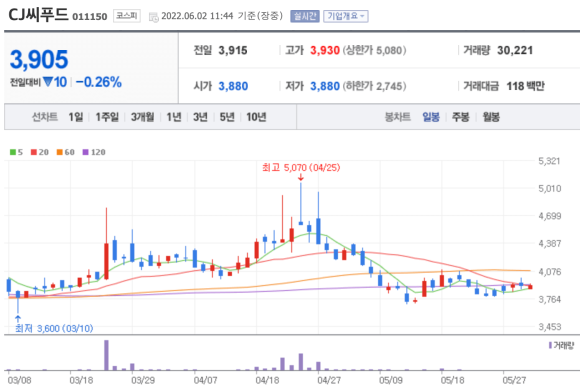580x391 pixels.
Task: Select the 1일 line chart period
Action: pyautogui.click(x=75, y=117)
